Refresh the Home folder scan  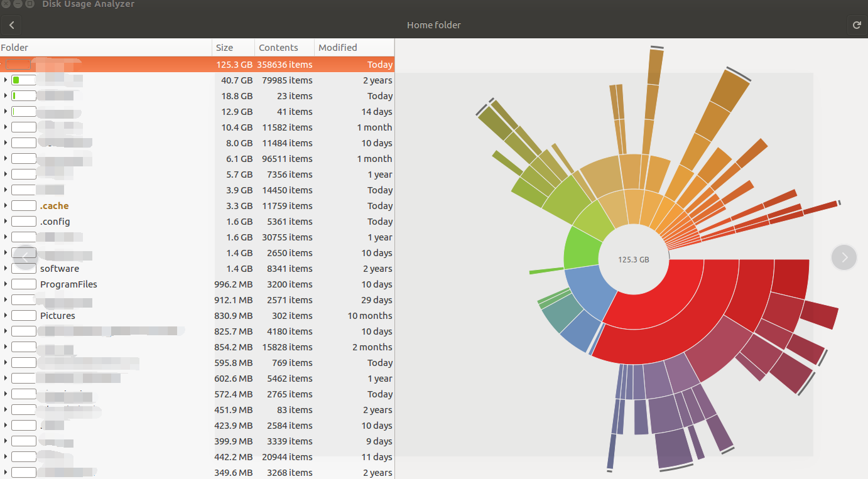coord(857,24)
